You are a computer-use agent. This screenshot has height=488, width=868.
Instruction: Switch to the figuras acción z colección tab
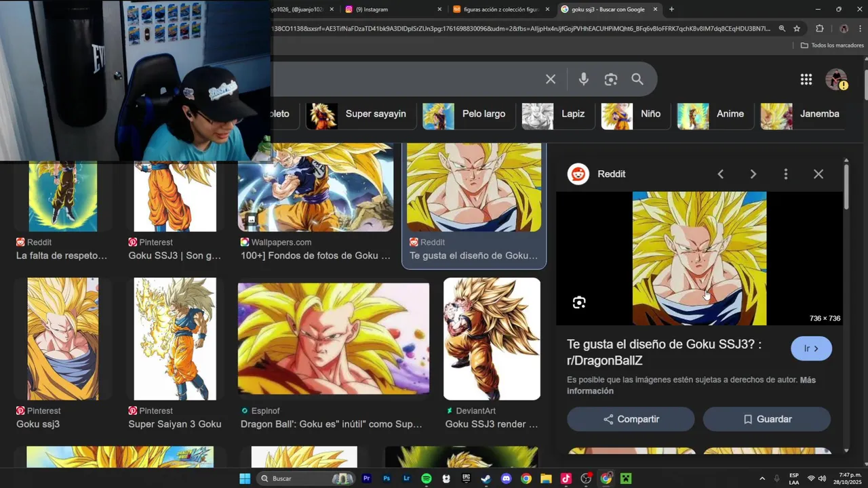(500, 9)
